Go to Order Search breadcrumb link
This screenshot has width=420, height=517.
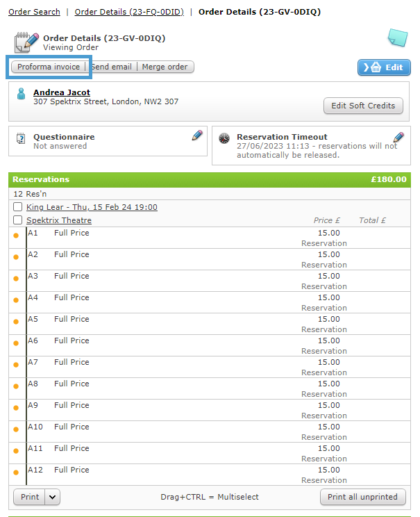[34, 12]
